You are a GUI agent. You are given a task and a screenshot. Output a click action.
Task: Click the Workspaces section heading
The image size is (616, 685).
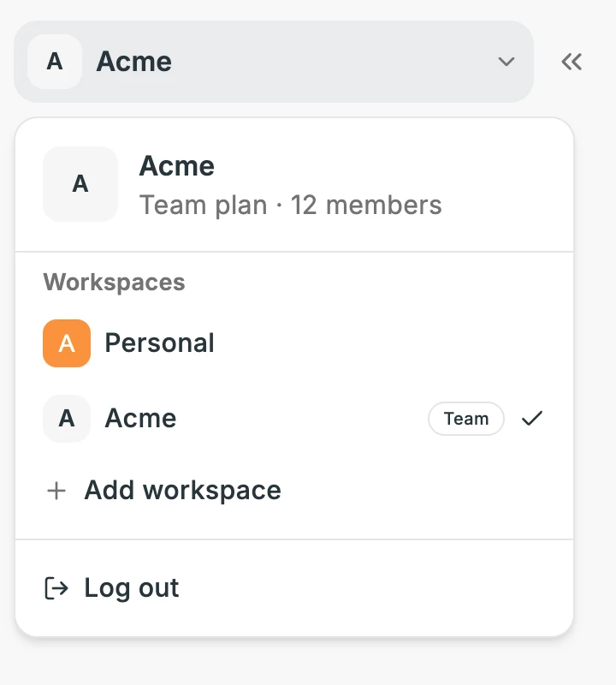pos(114,283)
